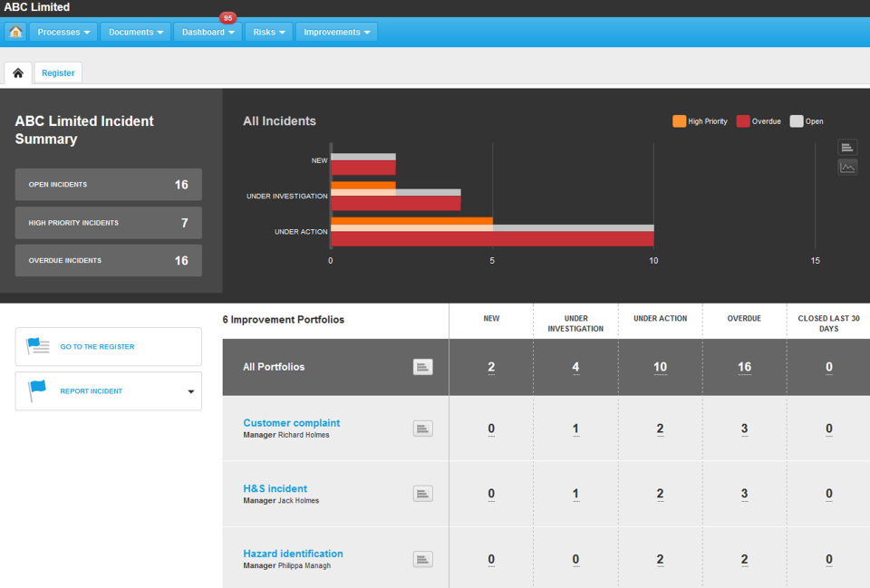
Task: Open the report list for Hazard identification
Action: pyautogui.click(x=422, y=558)
